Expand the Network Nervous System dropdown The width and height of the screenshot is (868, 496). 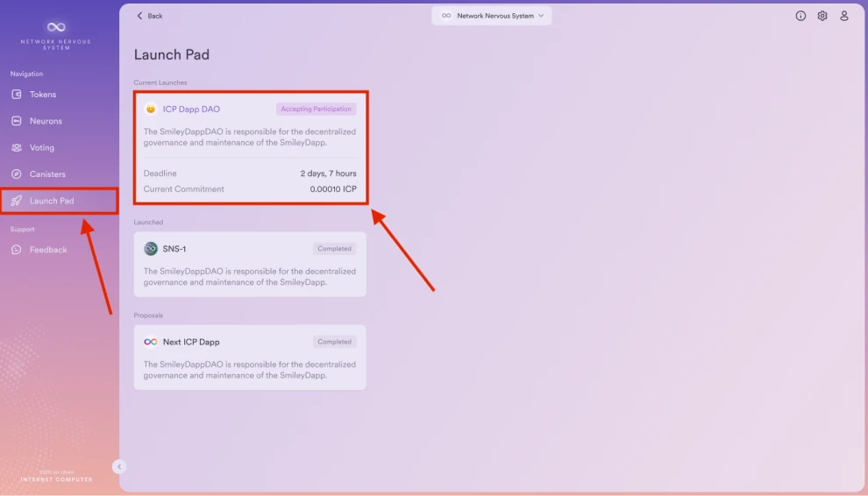coord(492,16)
